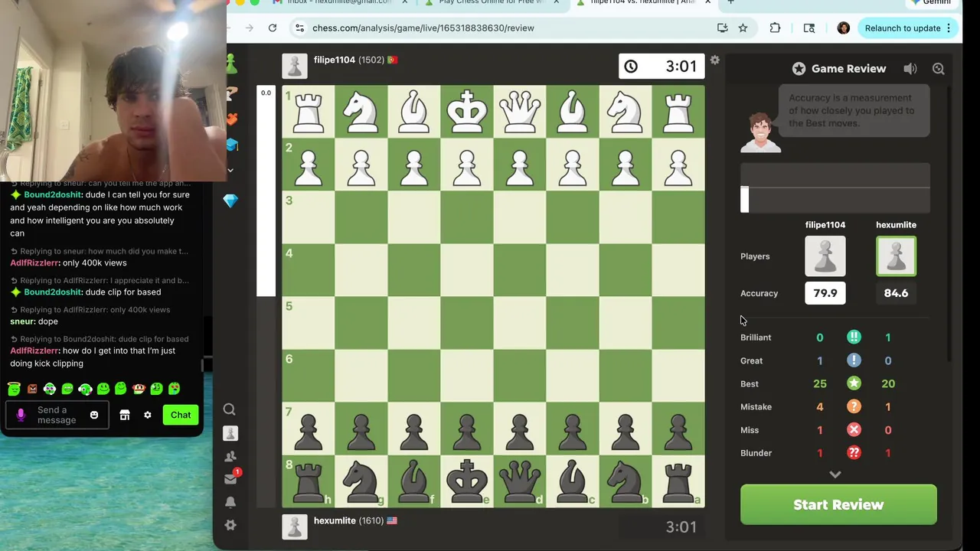Image resolution: width=980 pixels, height=551 pixels.
Task: Click filipe1104's avatar above the board
Action: pyautogui.click(x=295, y=66)
